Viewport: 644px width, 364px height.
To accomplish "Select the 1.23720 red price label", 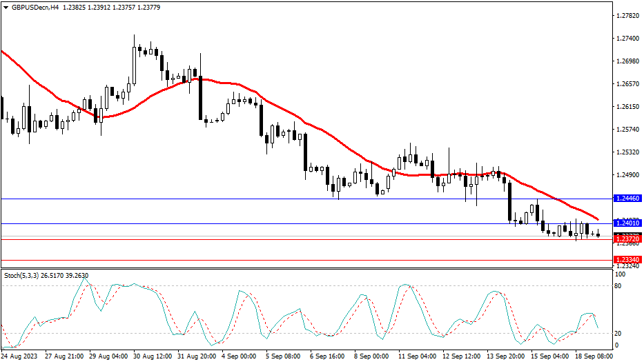I will (x=627, y=238).
